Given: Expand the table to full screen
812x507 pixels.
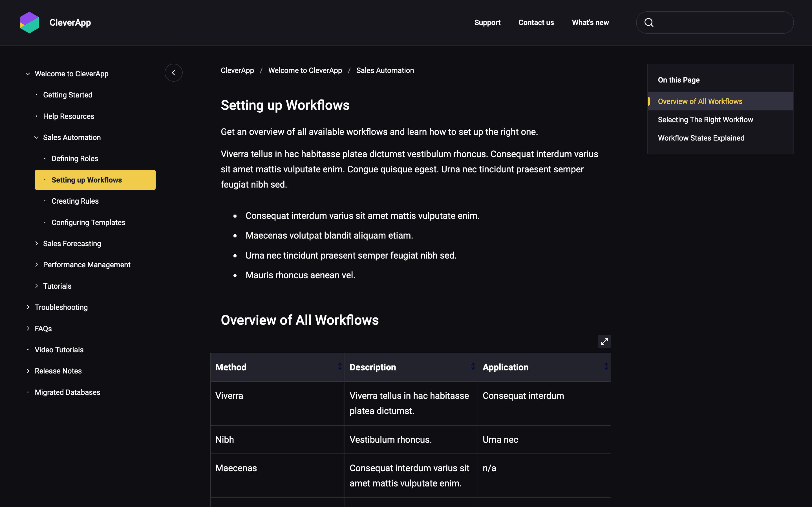Looking at the screenshot, I should (604, 341).
